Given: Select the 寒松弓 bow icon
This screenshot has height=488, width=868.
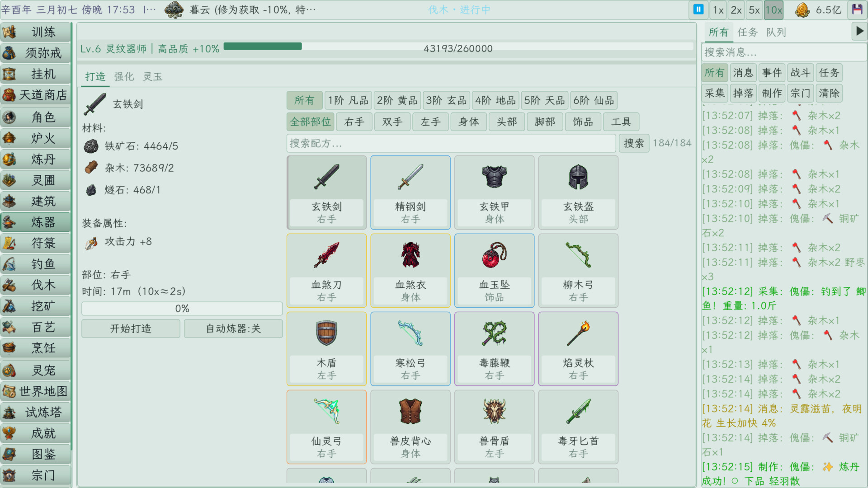Looking at the screenshot, I should 410,333.
